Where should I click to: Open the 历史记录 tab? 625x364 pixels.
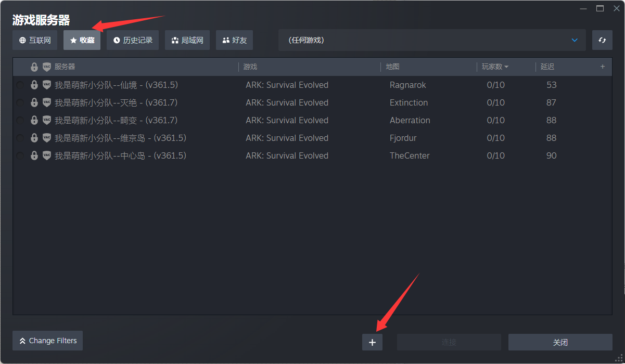pos(133,40)
